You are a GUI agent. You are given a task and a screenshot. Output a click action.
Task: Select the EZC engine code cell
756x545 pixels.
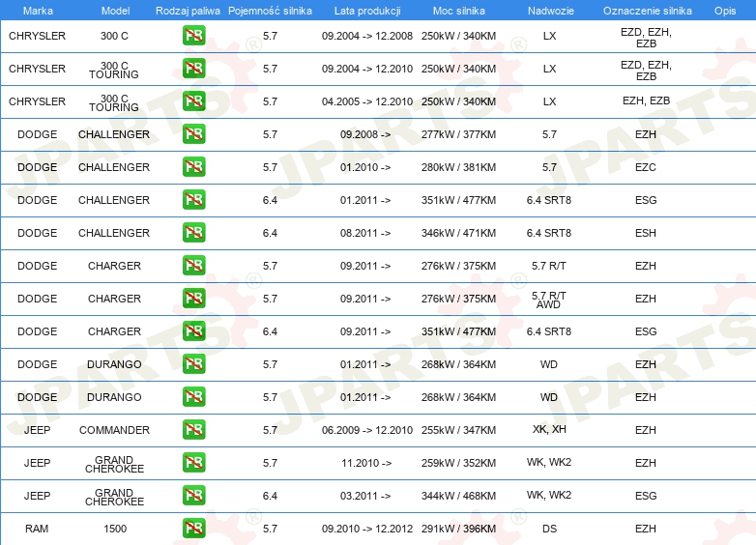click(646, 167)
